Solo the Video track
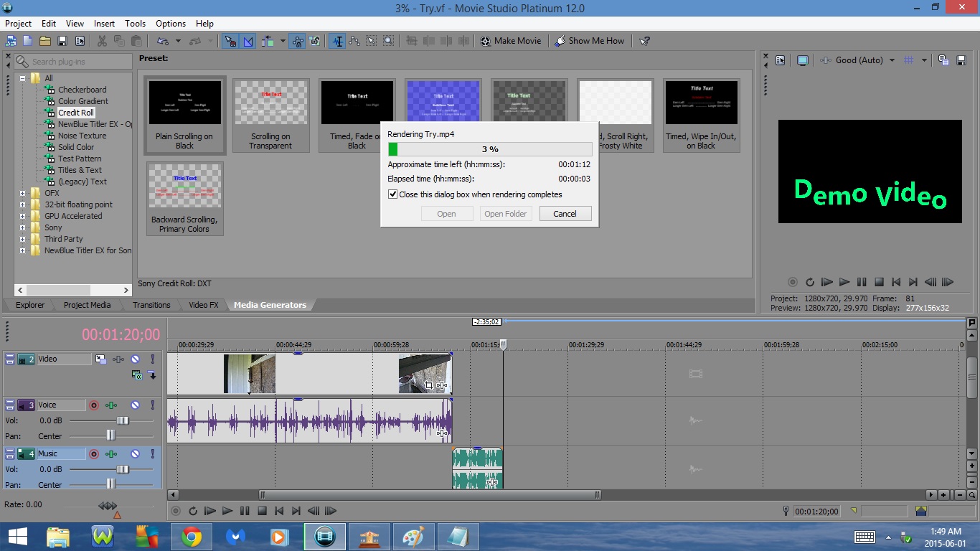Viewport: 980px width, 551px height. (152, 359)
